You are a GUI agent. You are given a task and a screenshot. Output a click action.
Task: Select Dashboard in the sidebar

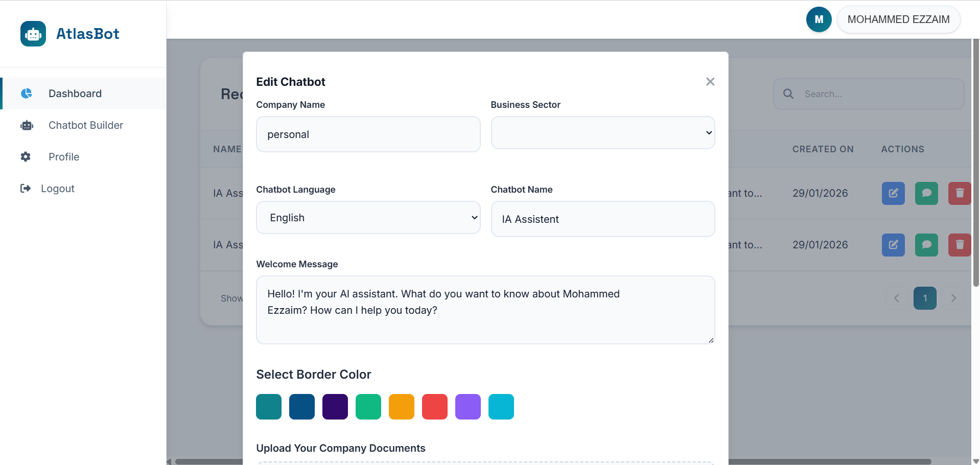tap(75, 94)
